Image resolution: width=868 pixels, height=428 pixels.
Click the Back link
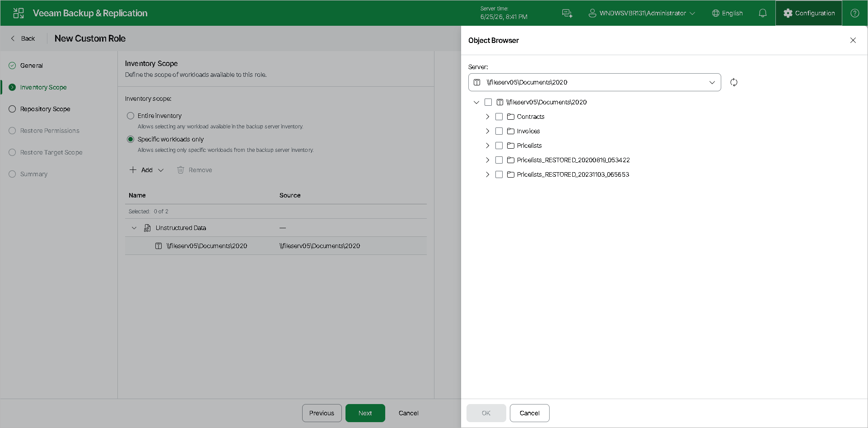coord(28,38)
